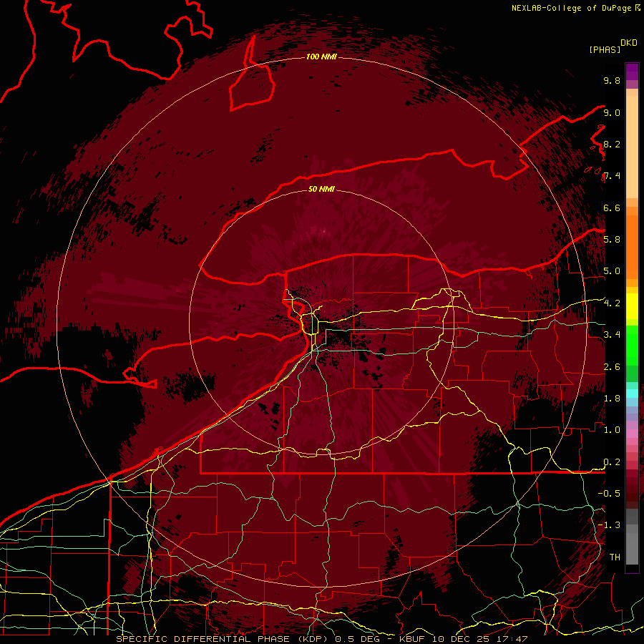Click the SPECIFIC DIFFERENTIAL PHASE (KDP) caption
Screen dimensions: 644x644
[224, 639]
